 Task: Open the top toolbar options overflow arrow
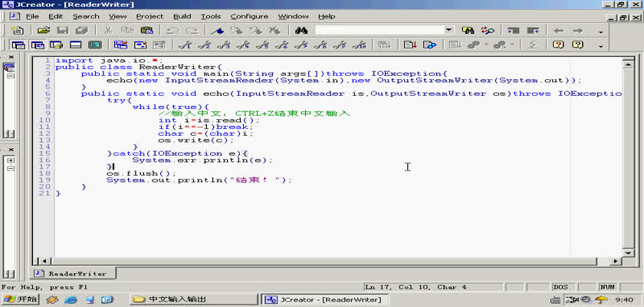[x=600, y=32]
